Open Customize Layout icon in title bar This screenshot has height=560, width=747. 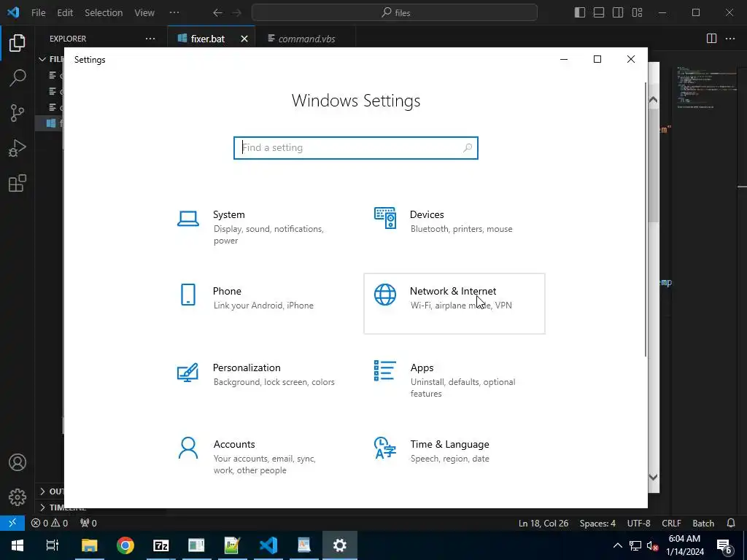click(x=637, y=13)
